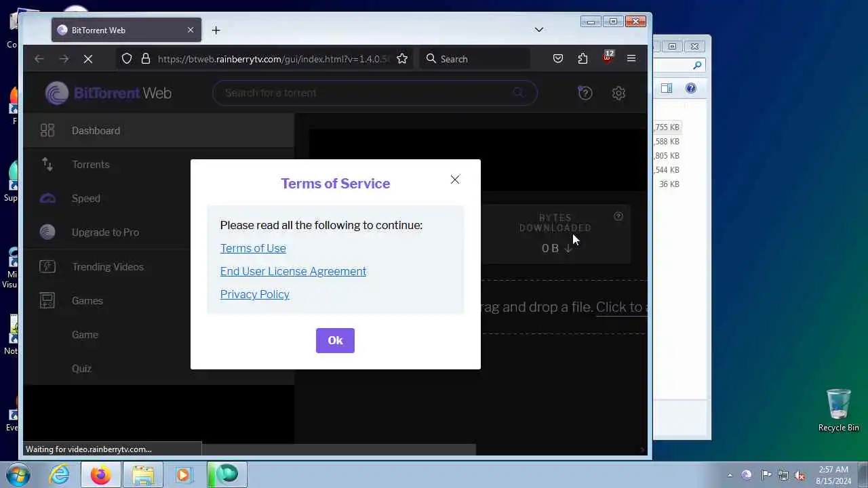Focus the Firefox Search box

475,59
